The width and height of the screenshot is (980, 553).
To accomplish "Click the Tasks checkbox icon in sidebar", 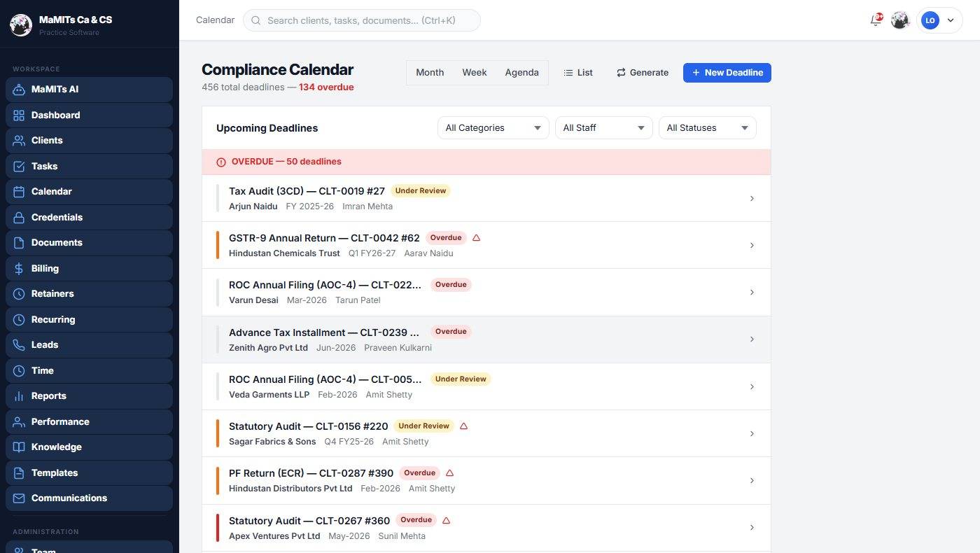I will 19,166.
